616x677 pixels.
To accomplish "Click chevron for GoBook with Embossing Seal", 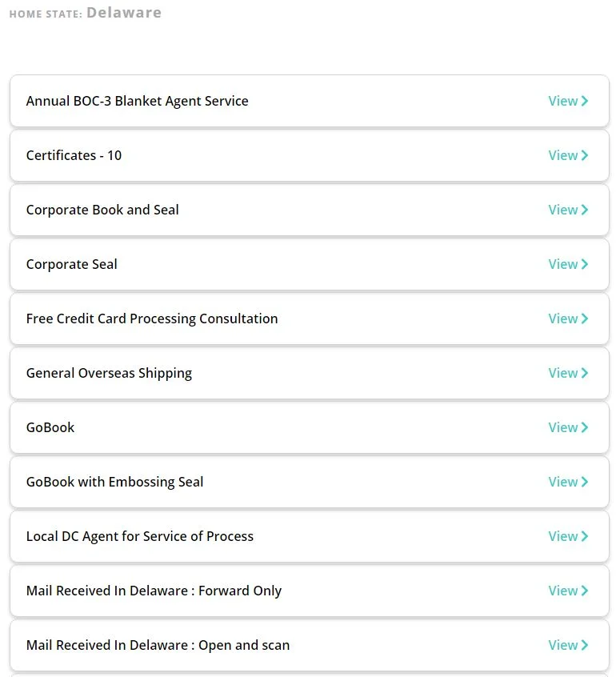I will (x=586, y=482).
